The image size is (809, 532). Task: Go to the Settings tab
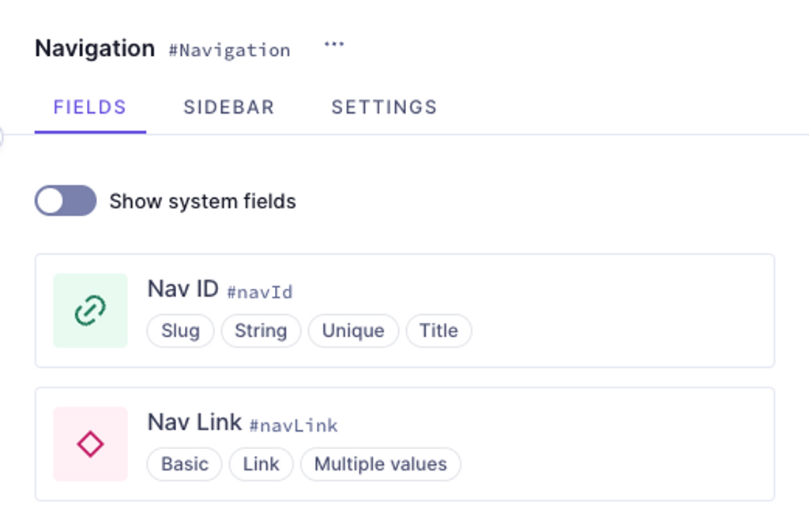tap(385, 107)
